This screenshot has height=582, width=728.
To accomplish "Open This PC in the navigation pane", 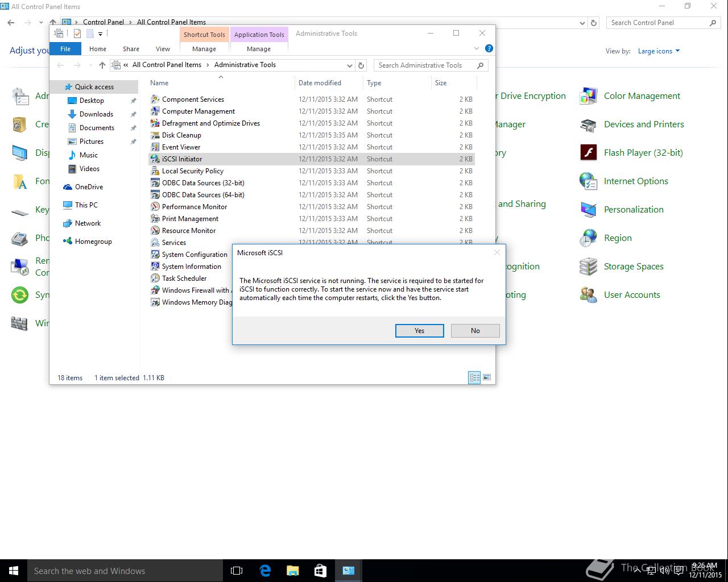I will click(x=86, y=205).
